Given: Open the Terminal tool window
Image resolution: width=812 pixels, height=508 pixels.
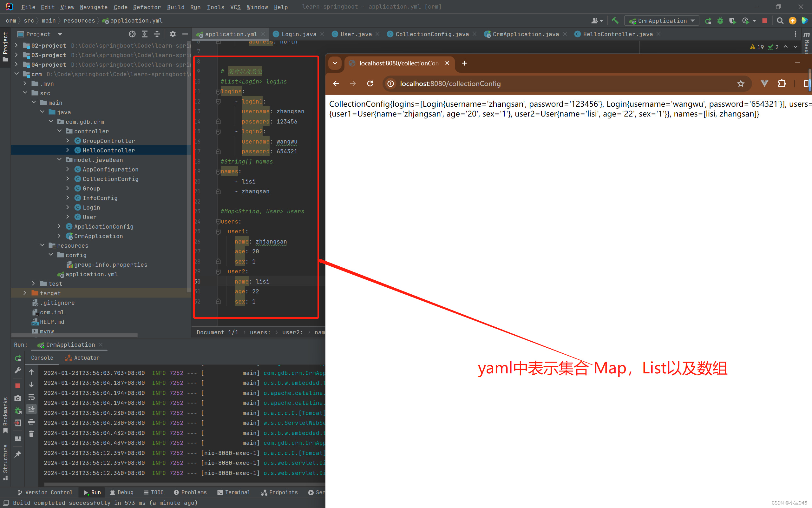Looking at the screenshot, I should tap(233, 492).
